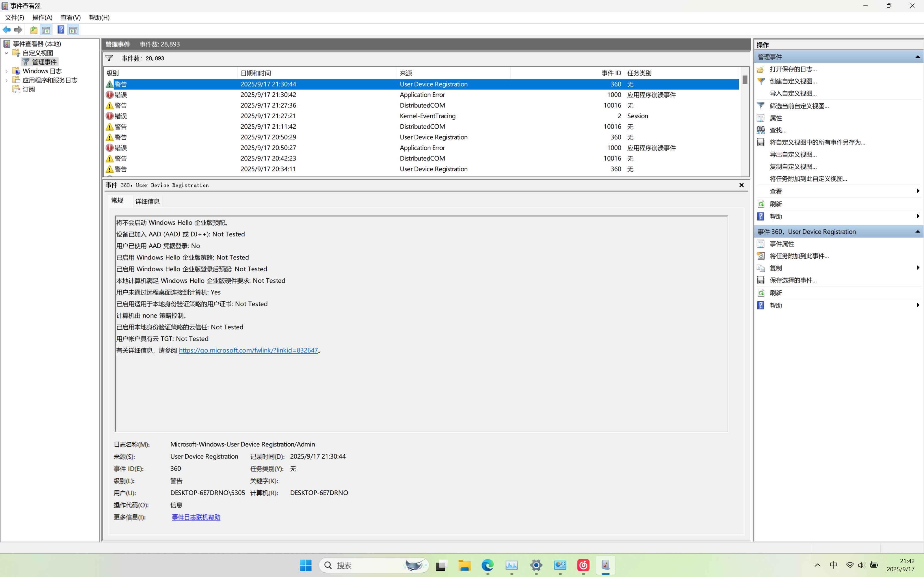924x577 pixels.
Task: Select 管理事件 in the tree
Action: pos(44,62)
